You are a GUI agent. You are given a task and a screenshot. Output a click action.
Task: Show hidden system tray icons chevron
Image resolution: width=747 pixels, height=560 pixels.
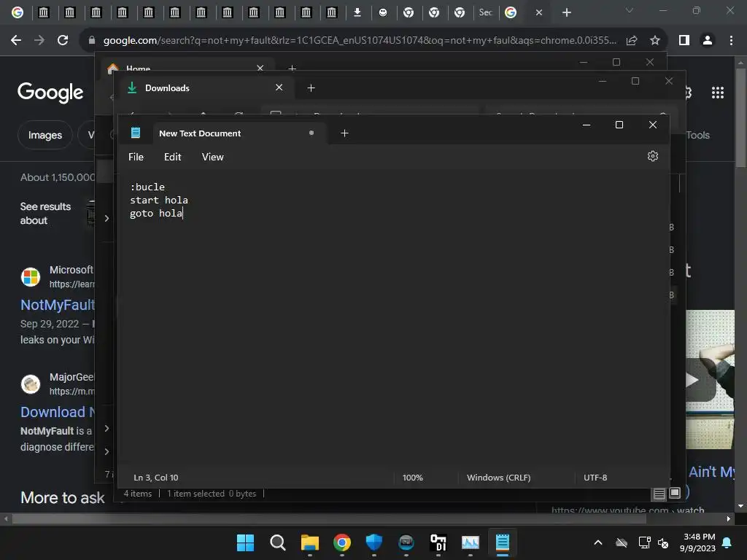(598, 542)
